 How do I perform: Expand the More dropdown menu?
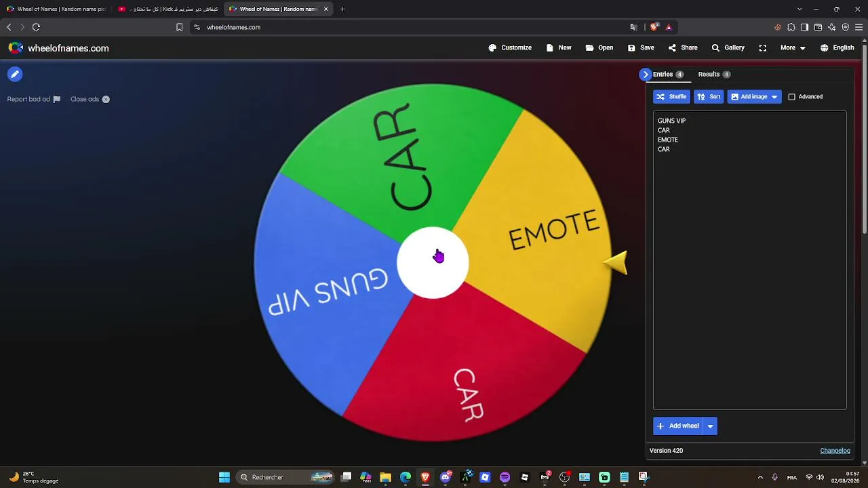click(x=793, y=48)
